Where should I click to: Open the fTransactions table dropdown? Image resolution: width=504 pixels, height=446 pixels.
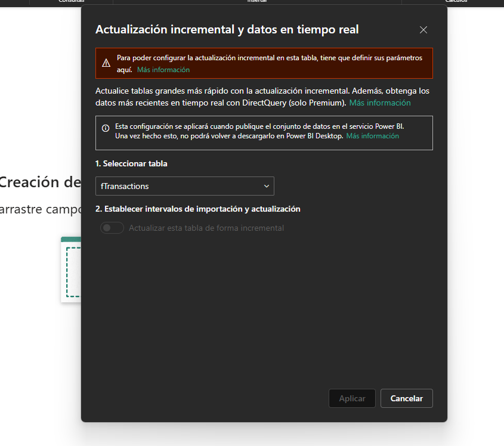point(184,186)
